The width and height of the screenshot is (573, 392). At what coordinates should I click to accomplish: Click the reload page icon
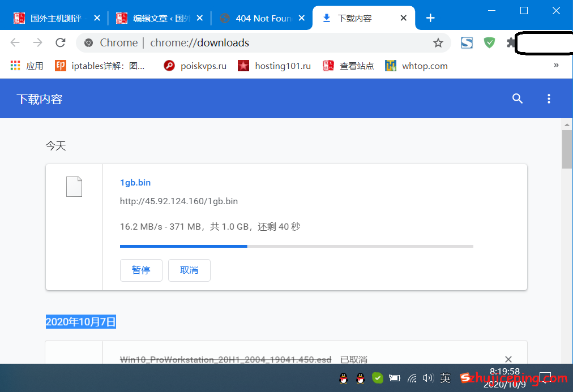[x=60, y=43]
